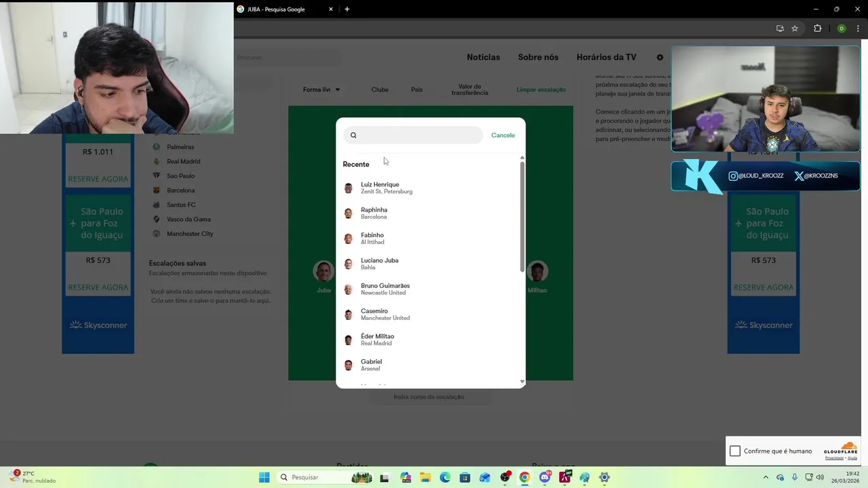The height and width of the screenshot is (488, 868).
Task: Select Luiz Henrique from recent players
Action: pyautogui.click(x=431, y=188)
